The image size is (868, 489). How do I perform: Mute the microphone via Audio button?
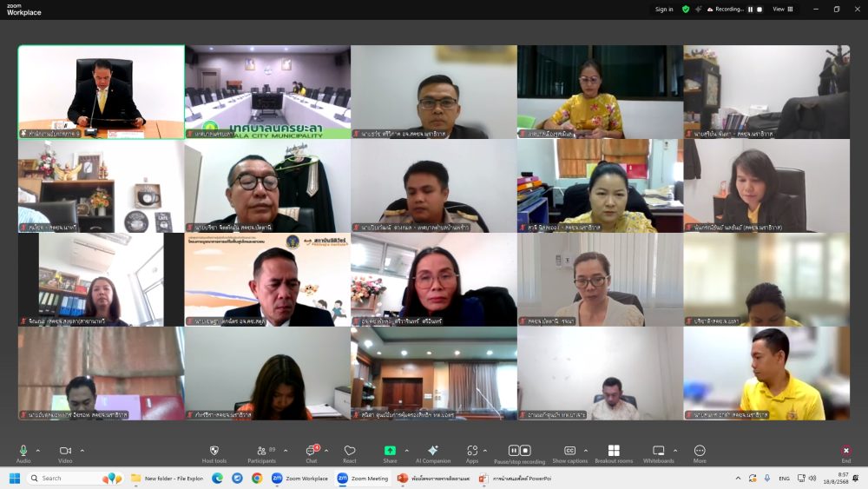pos(23,451)
